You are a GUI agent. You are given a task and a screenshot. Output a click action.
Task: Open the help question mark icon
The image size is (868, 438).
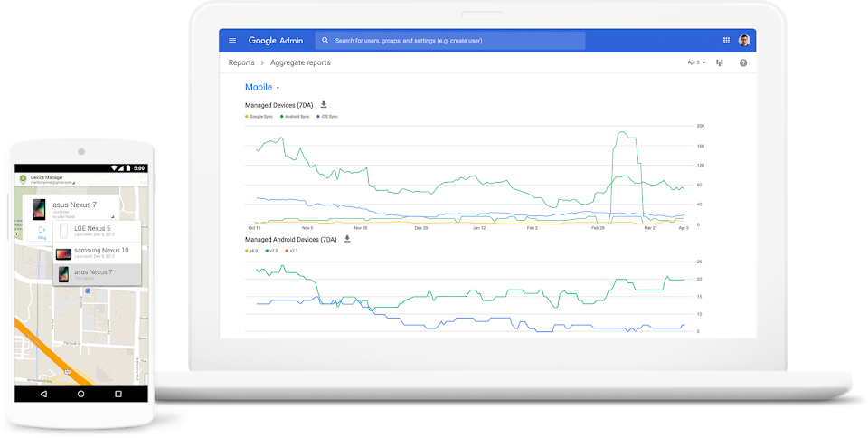click(x=743, y=62)
